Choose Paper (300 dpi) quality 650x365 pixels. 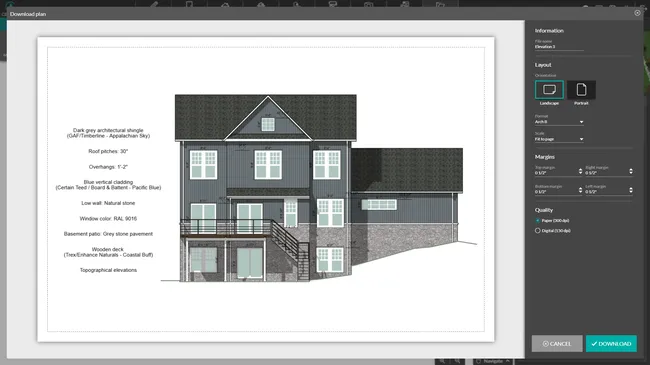coord(538,221)
